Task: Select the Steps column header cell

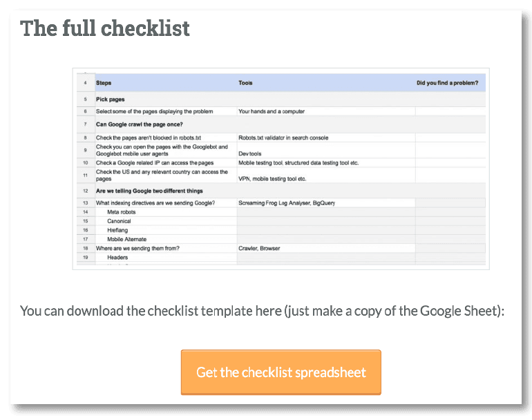Action: coord(104,83)
